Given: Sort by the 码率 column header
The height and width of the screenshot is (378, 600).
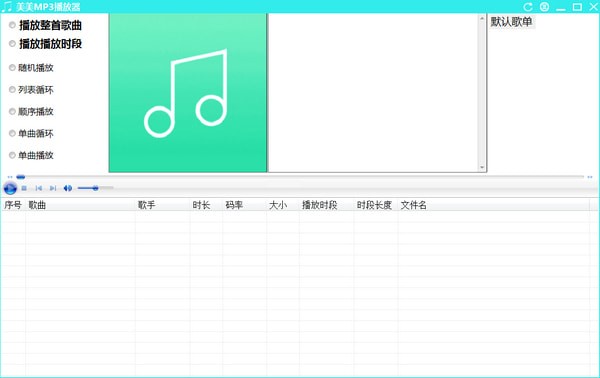Looking at the screenshot, I should [x=244, y=205].
